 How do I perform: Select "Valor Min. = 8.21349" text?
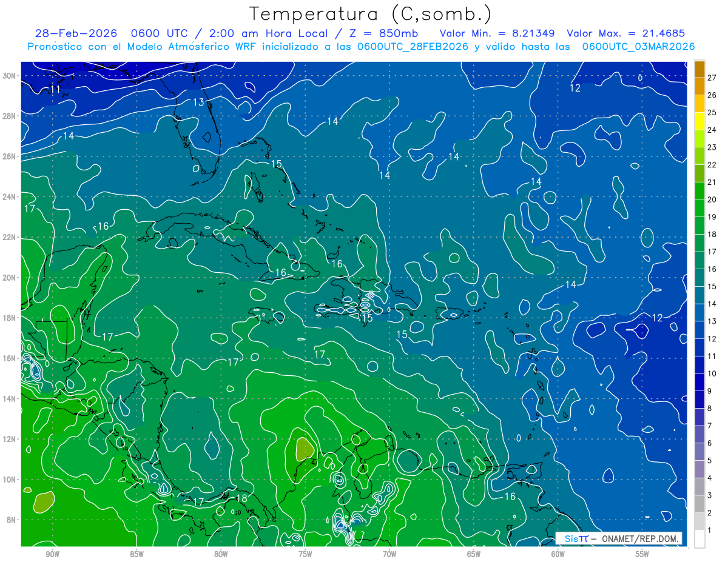[x=497, y=33]
